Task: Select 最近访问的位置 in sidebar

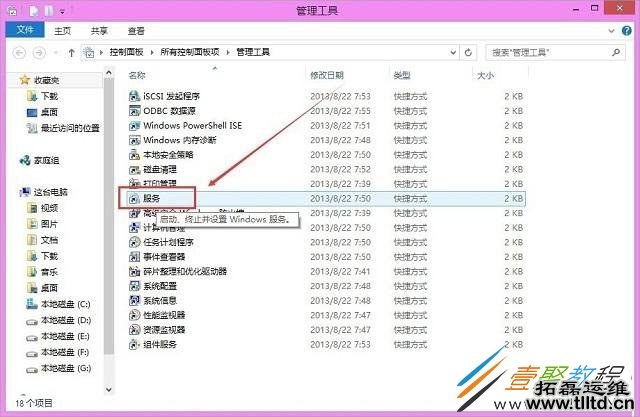Action: [x=70, y=128]
